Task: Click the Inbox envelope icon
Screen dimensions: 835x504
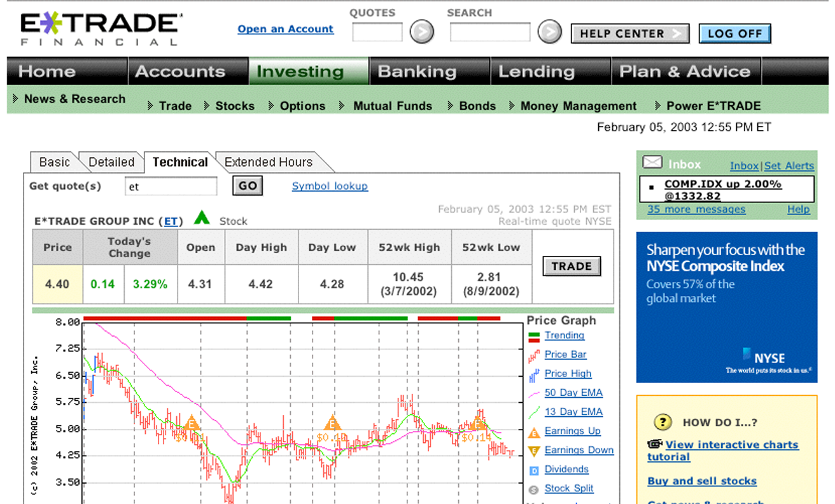Action: pyautogui.click(x=652, y=162)
